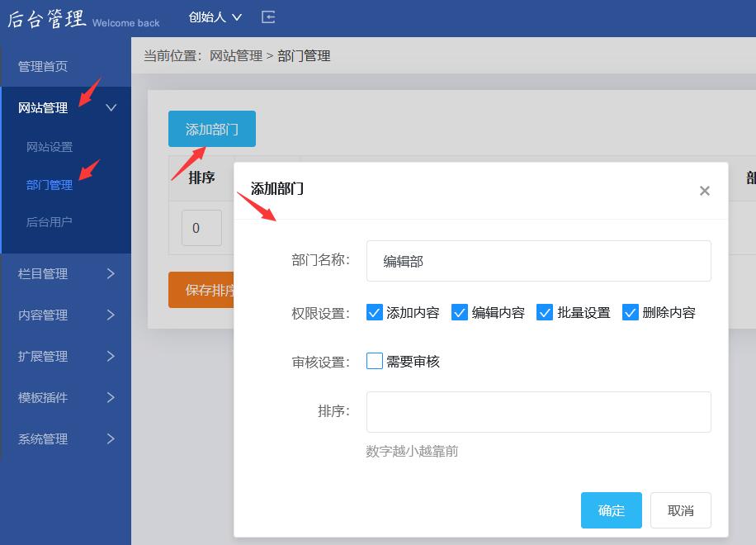Select 后台用户 submenu item
Image resolution: width=756 pixels, height=545 pixels.
tap(50, 222)
